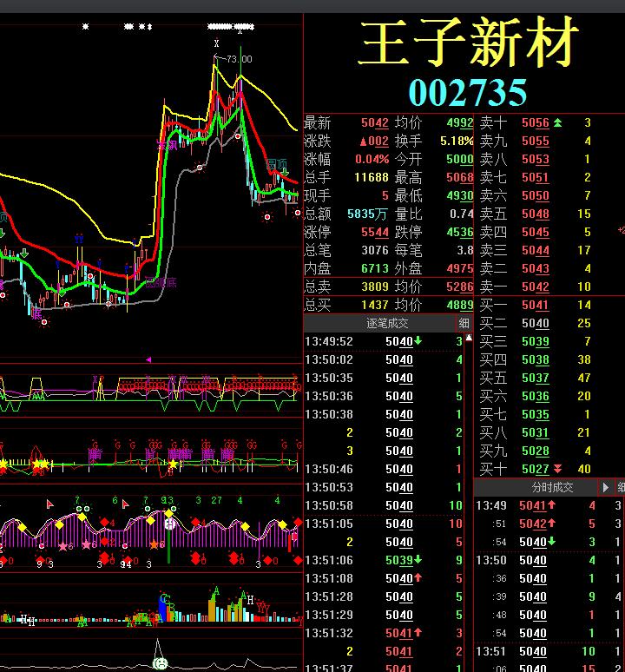Image resolution: width=625 pixels, height=672 pixels.
Task: Select the 13:49 5041 row in 分时成交
Action: [x=549, y=505]
